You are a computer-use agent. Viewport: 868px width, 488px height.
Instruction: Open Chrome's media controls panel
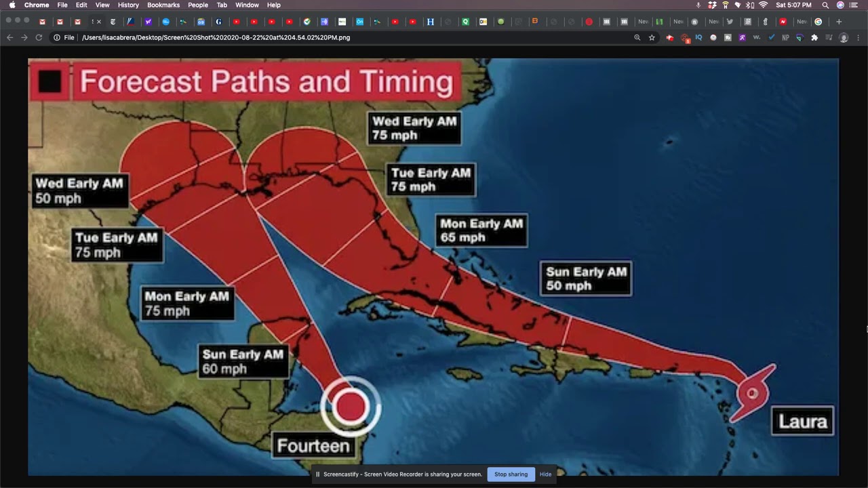click(829, 37)
